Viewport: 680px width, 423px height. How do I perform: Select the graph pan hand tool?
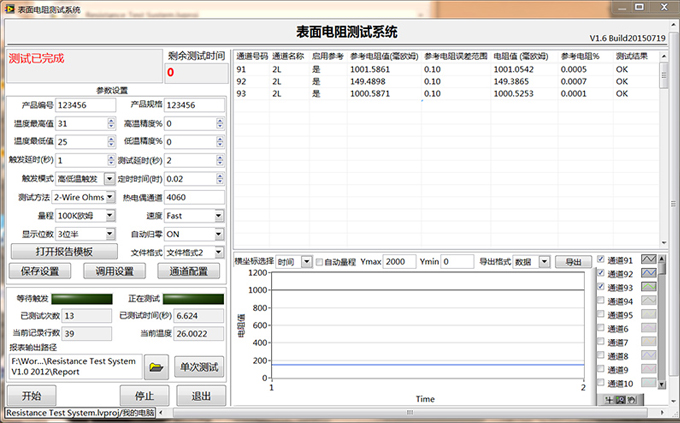[x=631, y=400]
